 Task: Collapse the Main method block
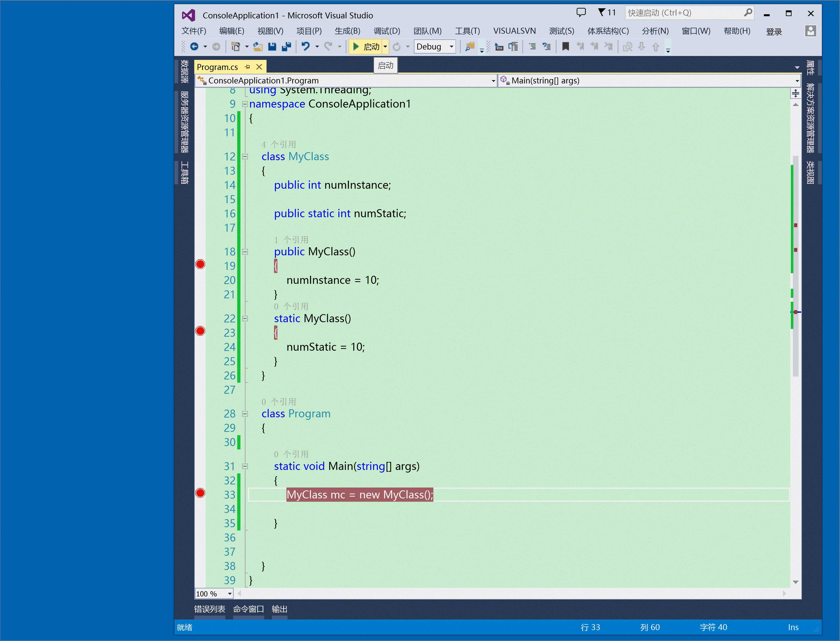[245, 466]
